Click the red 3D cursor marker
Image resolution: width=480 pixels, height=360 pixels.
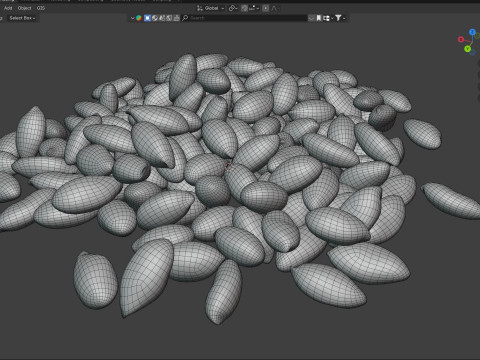pyautogui.click(x=229, y=166)
